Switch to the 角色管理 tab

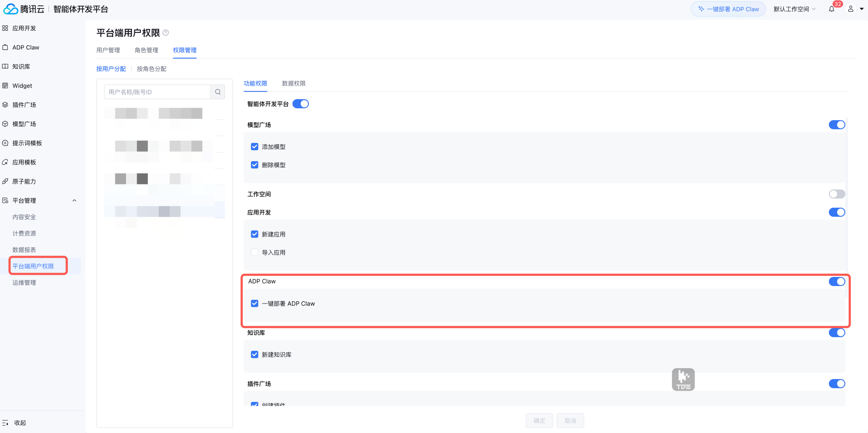pos(146,50)
